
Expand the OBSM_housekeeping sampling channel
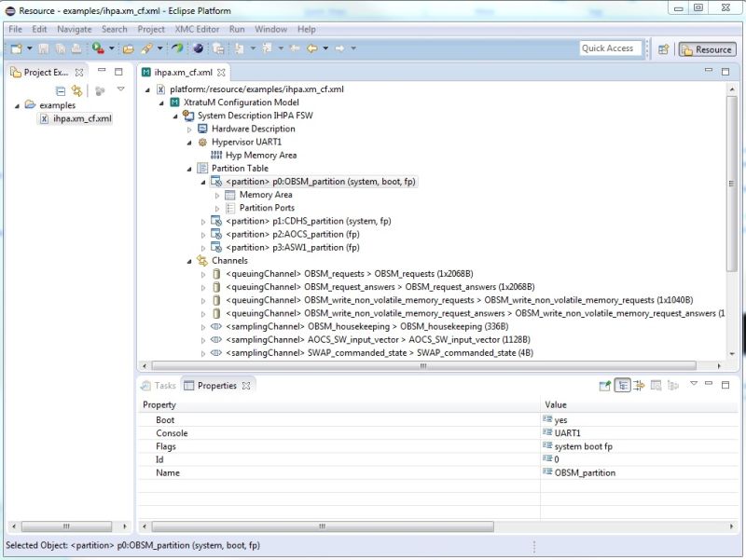[203, 327]
